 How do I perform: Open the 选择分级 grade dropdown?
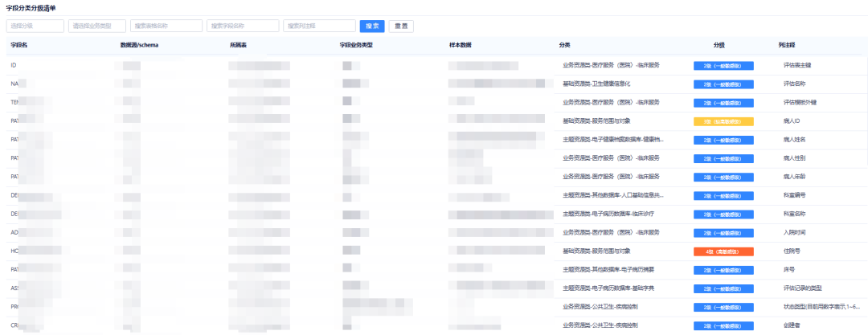click(x=35, y=26)
